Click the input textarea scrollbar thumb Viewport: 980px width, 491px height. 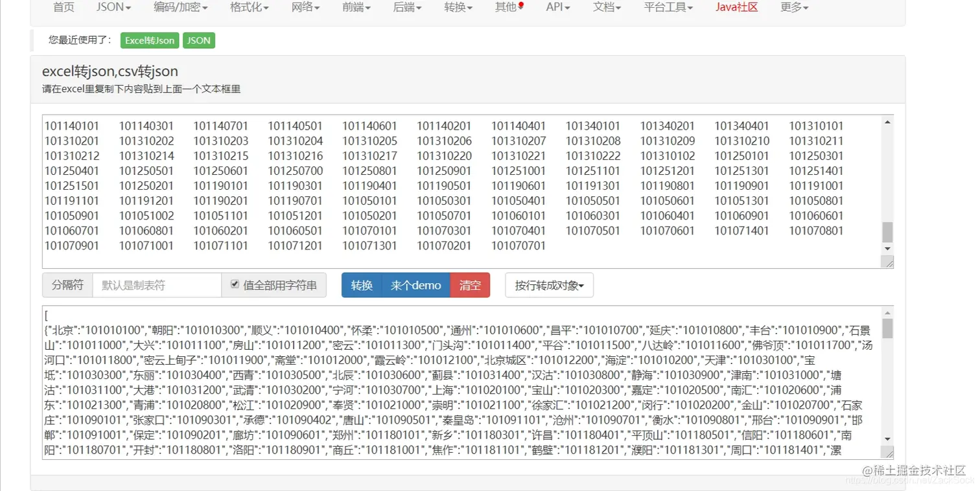[x=888, y=231]
